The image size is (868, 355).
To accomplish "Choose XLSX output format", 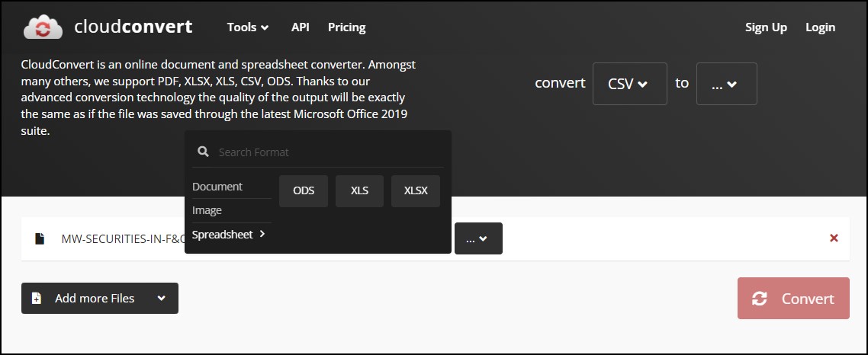I will [x=416, y=190].
